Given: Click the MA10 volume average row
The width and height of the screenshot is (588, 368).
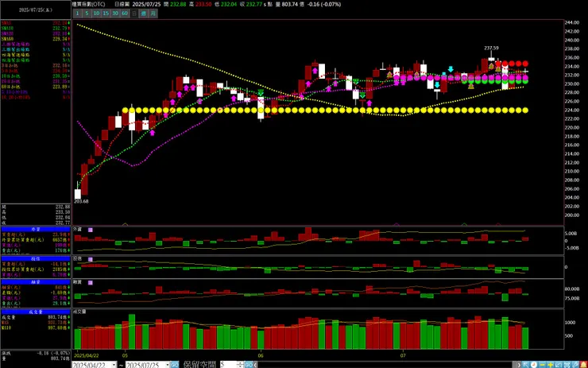Looking at the screenshot, I should (x=36, y=327).
